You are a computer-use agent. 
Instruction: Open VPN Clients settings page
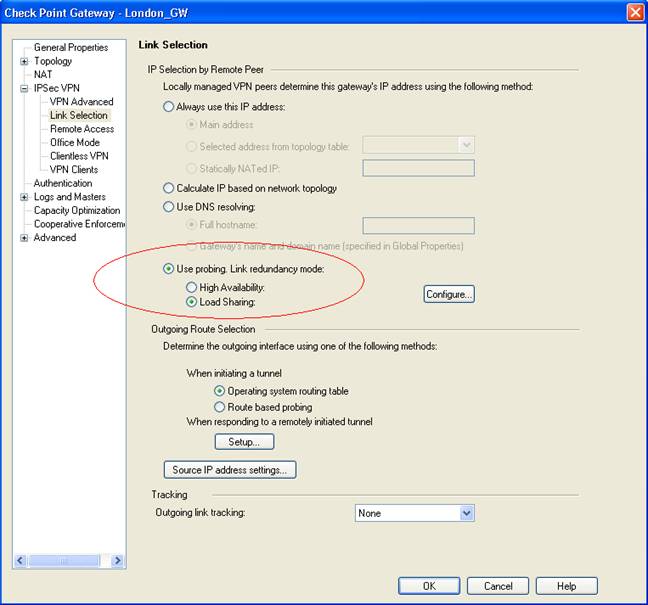pyautogui.click(x=74, y=170)
